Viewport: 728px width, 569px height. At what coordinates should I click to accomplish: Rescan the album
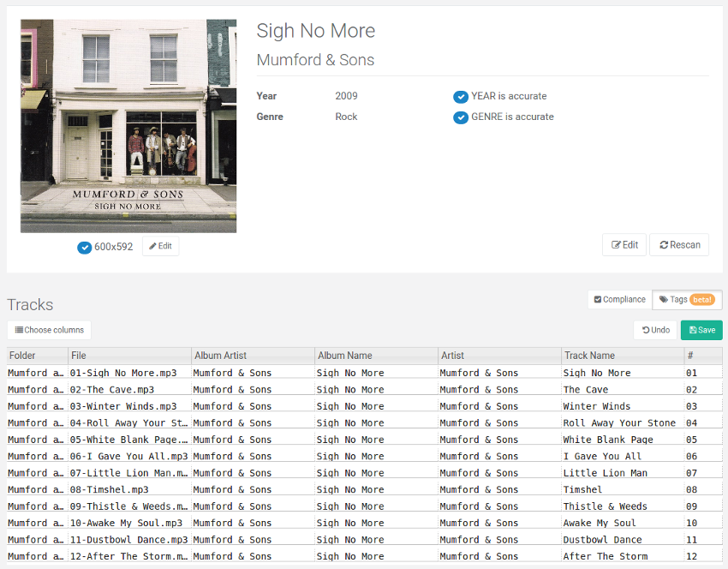[x=679, y=245]
